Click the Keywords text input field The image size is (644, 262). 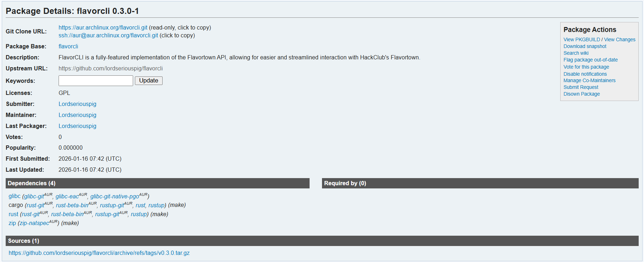(95, 81)
